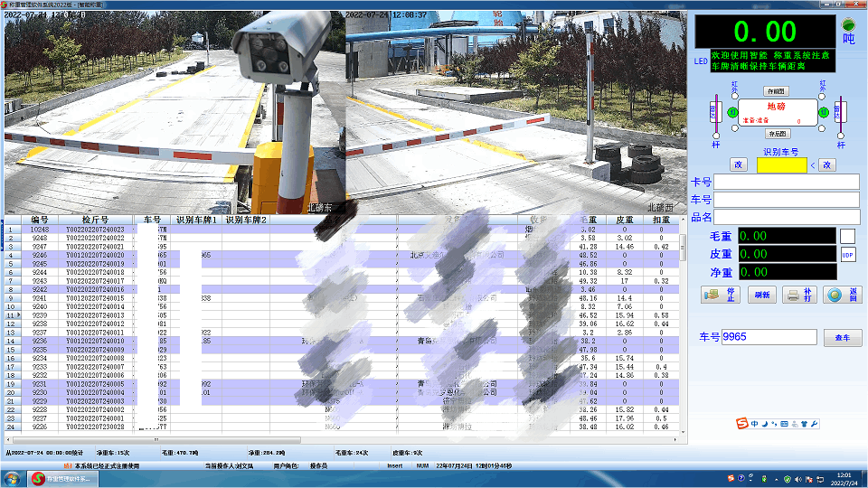Toggle the right barrier 杆 indicator circle
This screenshot has height=488, width=868.
(839, 134)
